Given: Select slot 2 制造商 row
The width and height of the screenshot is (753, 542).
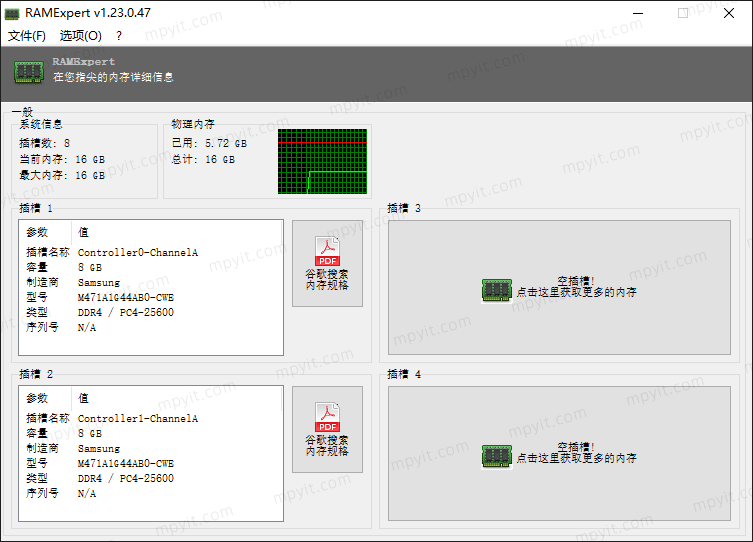Looking at the screenshot, I should click(151, 448).
